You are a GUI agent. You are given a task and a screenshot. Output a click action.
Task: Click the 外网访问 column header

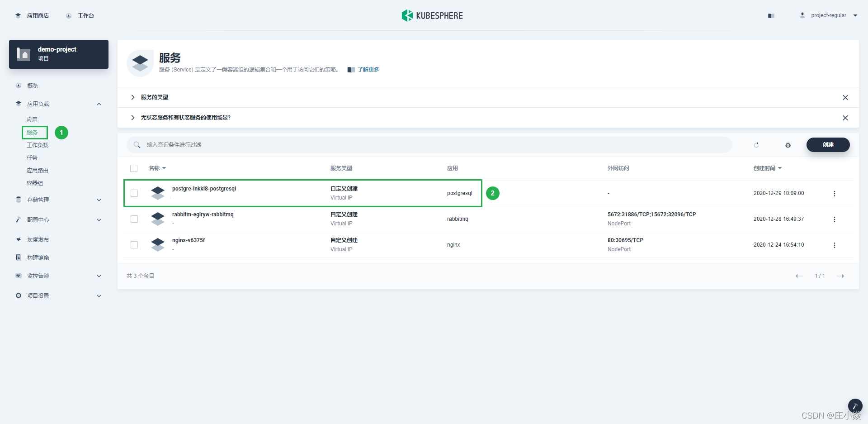[x=618, y=168]
